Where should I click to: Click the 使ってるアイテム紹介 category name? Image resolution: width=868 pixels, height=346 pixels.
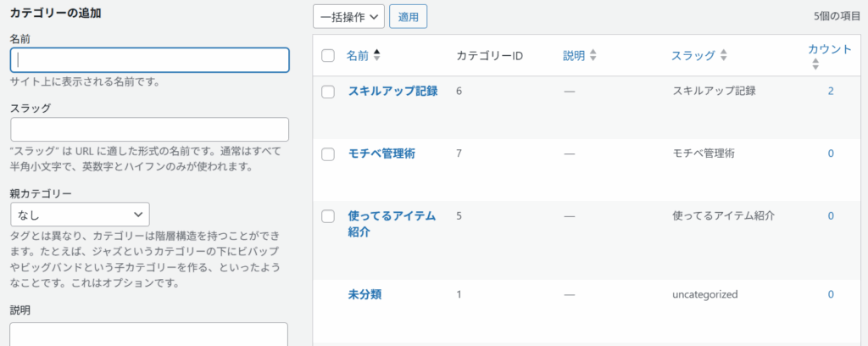point(392,224)
